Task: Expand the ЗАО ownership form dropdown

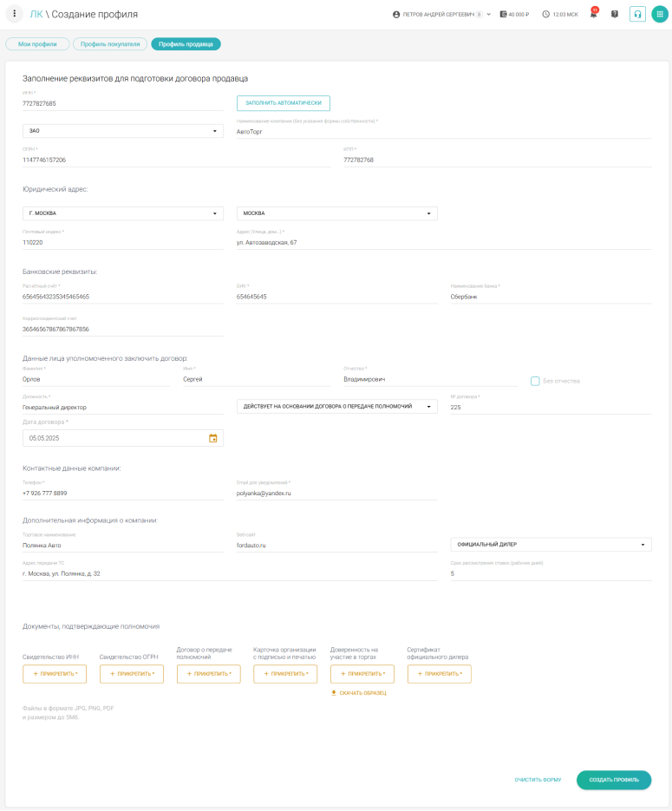Action: tap(123, 131)
